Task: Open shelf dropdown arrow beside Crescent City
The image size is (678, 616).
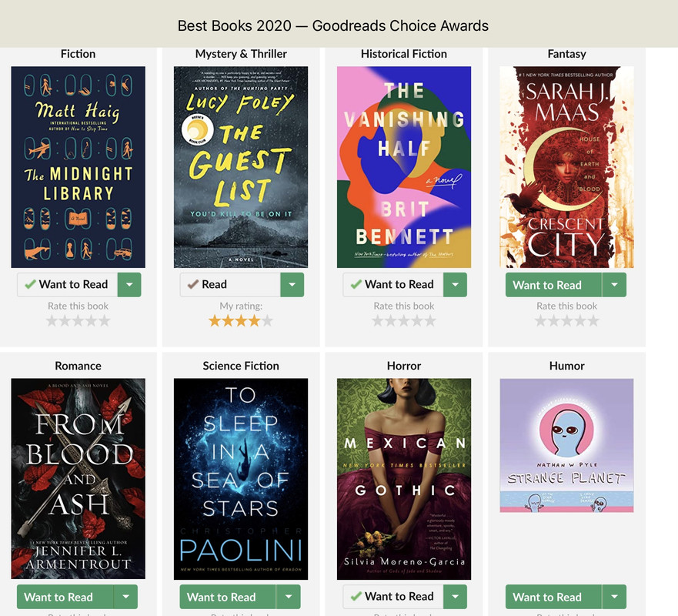Action: pyautogui.click(x=614, y=285)
